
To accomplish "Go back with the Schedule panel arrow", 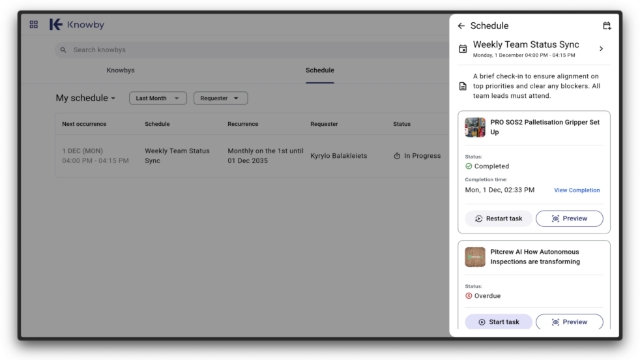I will 461,26.
